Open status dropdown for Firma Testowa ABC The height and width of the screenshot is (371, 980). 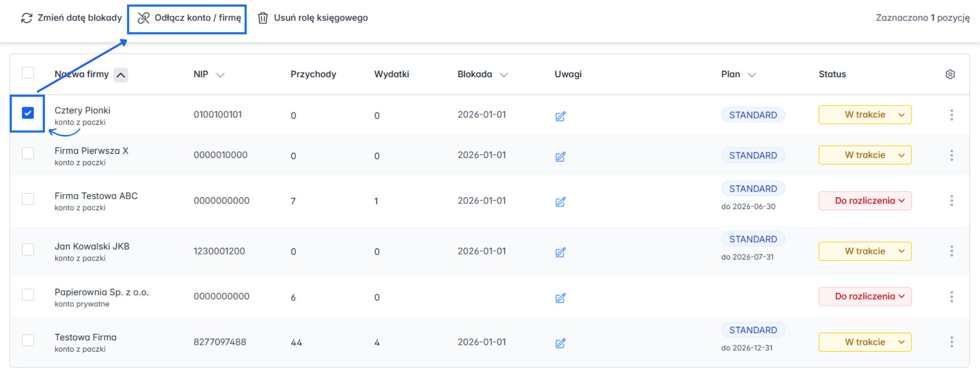pos(865,201)
